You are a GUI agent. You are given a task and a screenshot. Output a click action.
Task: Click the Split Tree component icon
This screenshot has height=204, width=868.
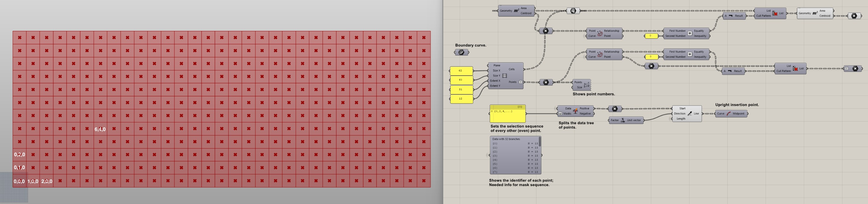tap(575, 111)
